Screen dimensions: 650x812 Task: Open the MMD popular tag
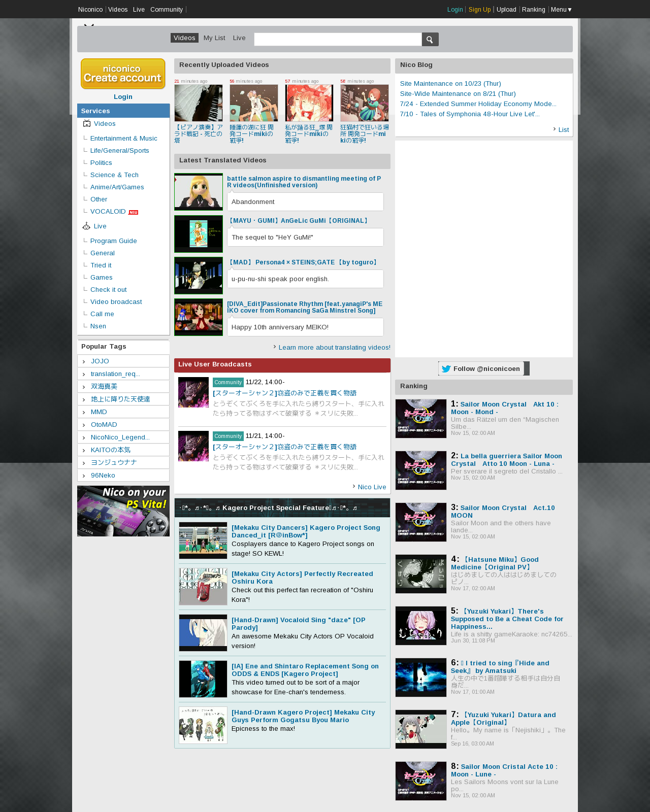(99, 412)
